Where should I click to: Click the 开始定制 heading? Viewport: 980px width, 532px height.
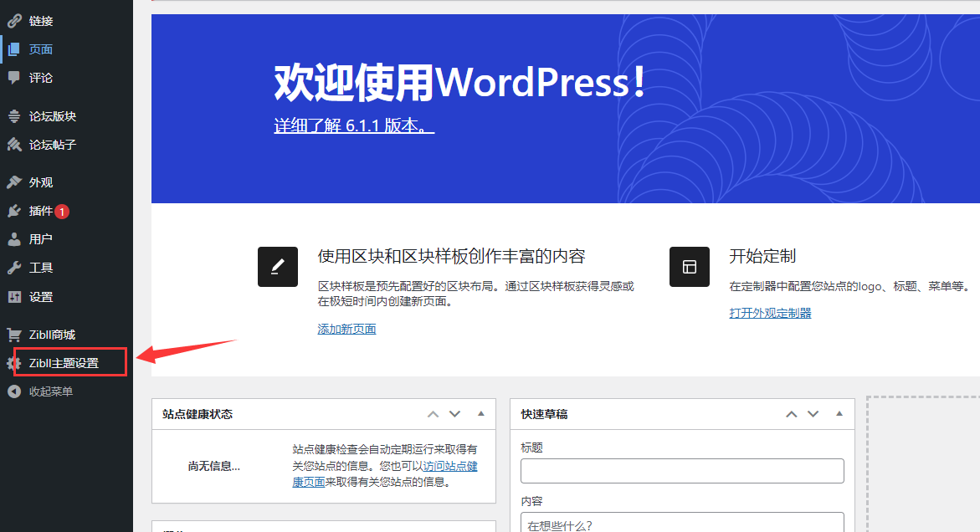click(x=762, y=256)
